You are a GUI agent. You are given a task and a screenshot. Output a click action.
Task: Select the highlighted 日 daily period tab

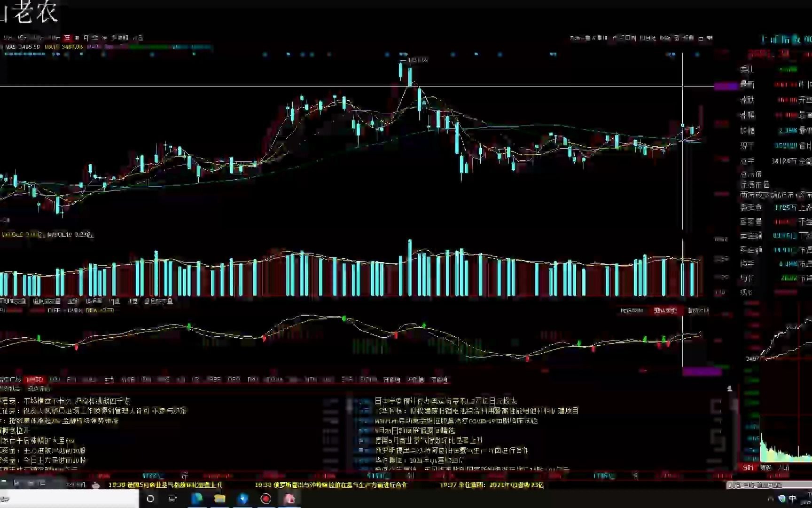pyautogui.click(x=67, y=38)
